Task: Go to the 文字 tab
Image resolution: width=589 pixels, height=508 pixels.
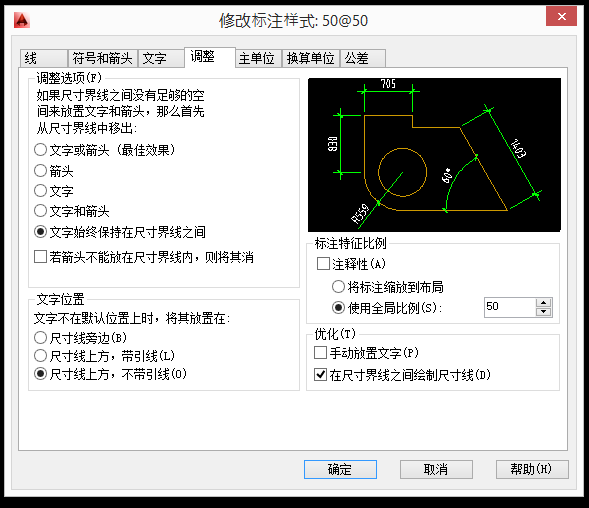Action: tap(161, 58)
